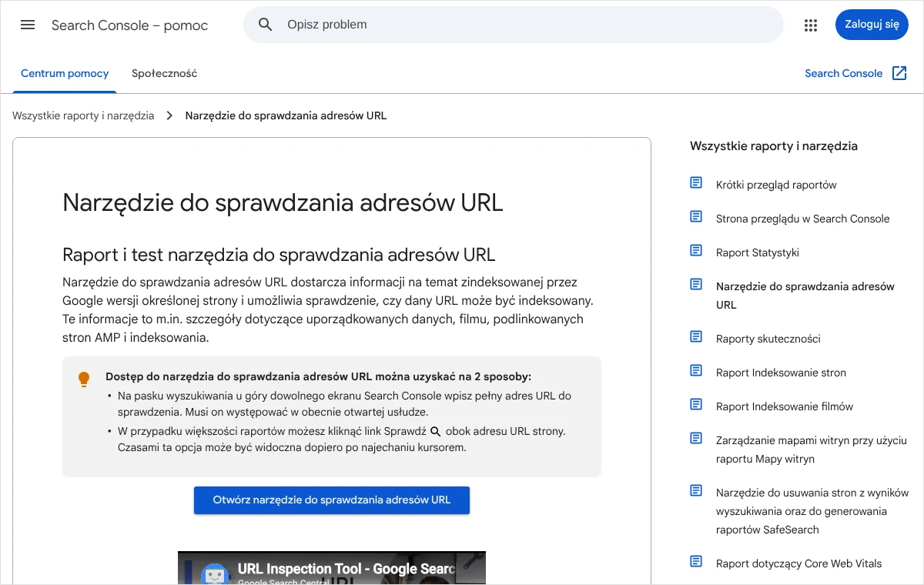Screen dimensions: 924x585
Task: Click the video channel avatar icon
Action: pos(214,575)
